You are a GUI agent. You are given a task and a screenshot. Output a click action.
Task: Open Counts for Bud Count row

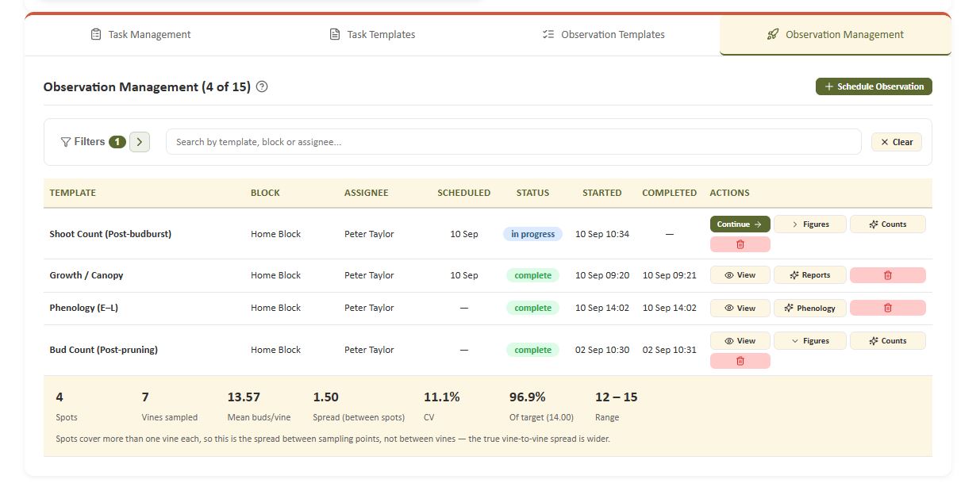pos(887,341)
